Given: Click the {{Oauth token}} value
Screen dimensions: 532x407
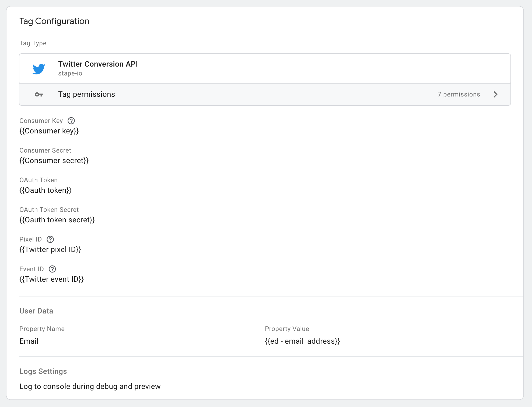Looking at the screenshot, I should (45, 190).
